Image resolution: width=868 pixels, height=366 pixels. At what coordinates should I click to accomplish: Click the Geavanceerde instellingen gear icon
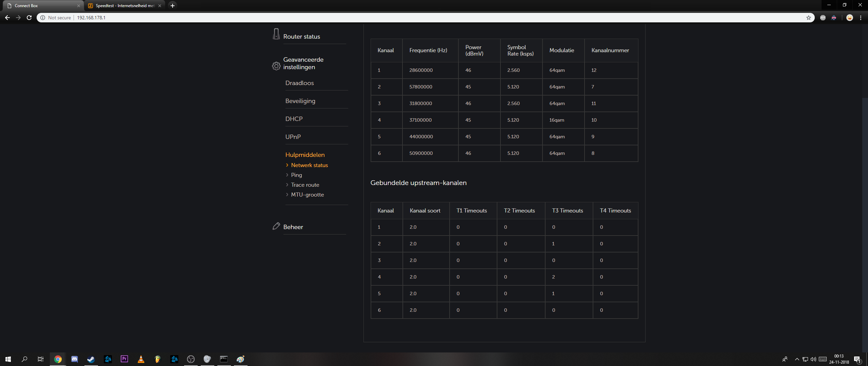pyautogui.click(x=276, y=66)
